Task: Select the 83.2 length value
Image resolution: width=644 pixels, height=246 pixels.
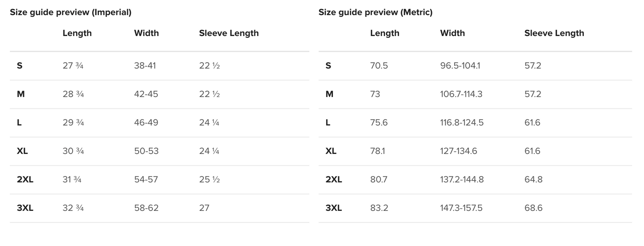Action: click(379, 208)
